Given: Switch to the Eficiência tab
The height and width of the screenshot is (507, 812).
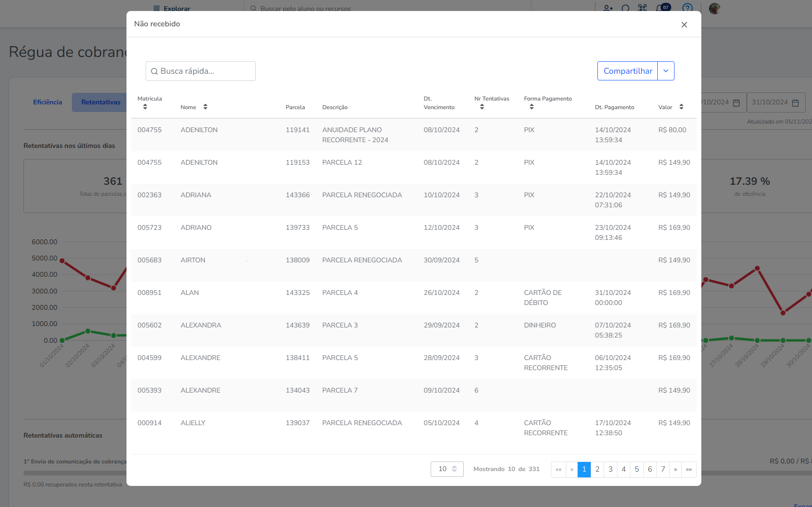Looking at the screenshot, I should click(47, 102).
